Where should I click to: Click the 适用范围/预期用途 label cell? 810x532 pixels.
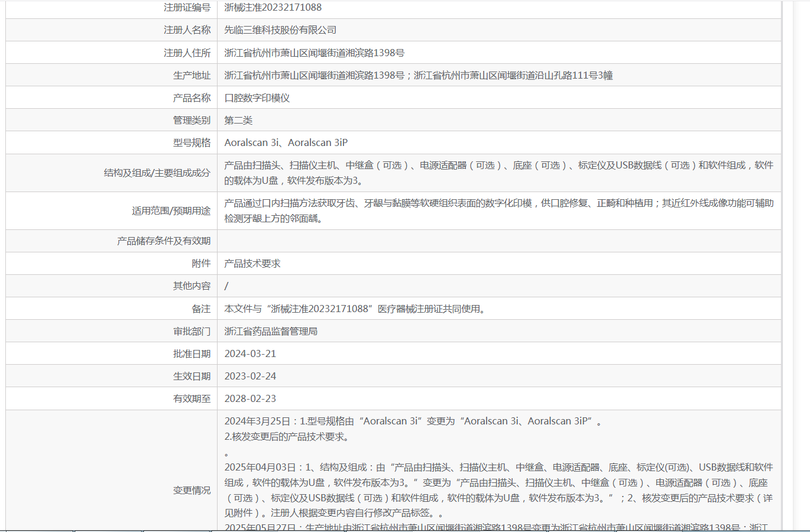(x=112, y=210)
